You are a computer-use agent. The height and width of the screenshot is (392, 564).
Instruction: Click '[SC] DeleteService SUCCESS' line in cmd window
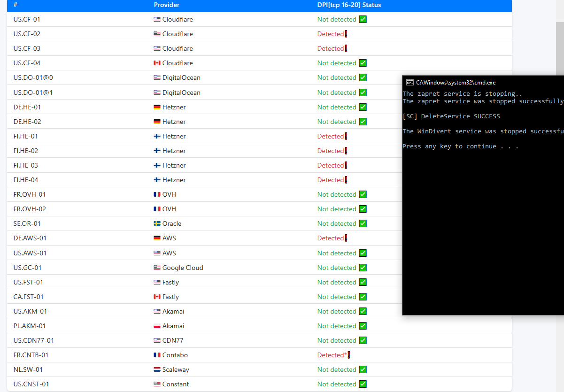(451, 116)
